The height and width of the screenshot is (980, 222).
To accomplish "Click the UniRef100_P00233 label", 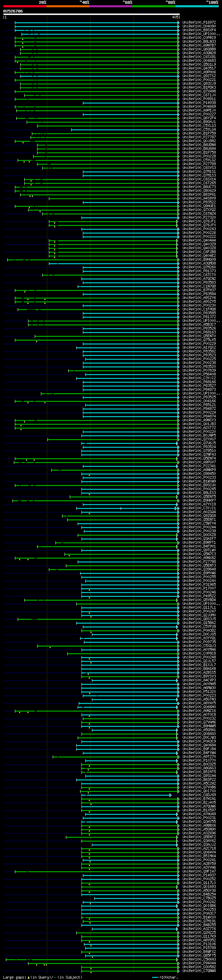I will 199,477.
